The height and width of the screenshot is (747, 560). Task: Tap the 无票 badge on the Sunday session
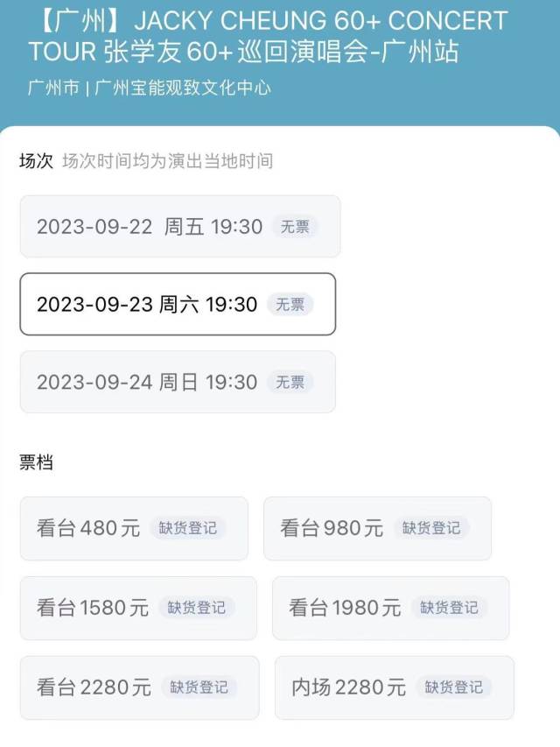click(x=290, y=382)
